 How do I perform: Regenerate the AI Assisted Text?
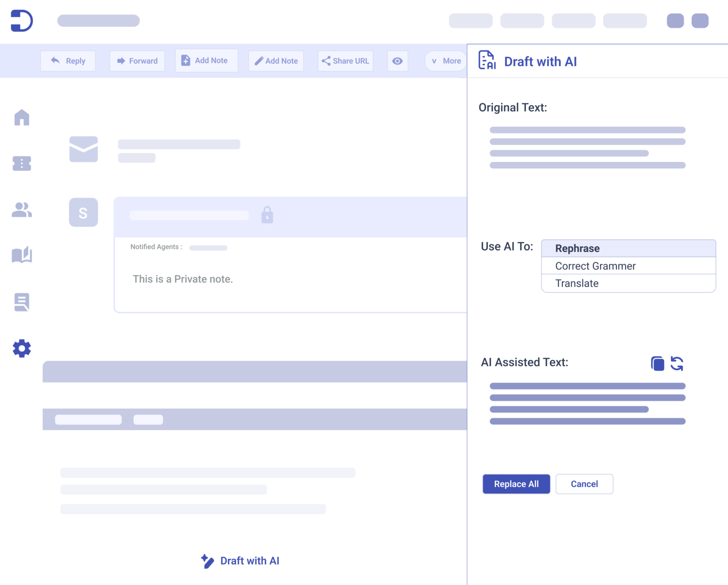pos(677,364)
